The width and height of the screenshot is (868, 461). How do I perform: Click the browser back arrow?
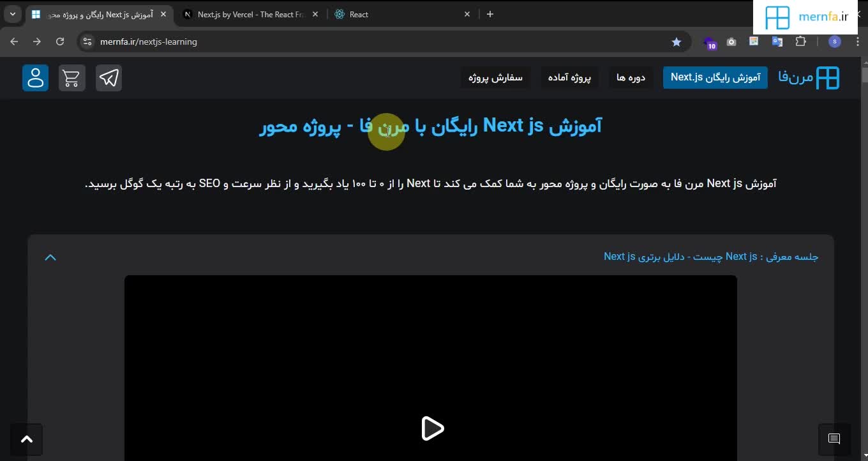pos(14,42)
